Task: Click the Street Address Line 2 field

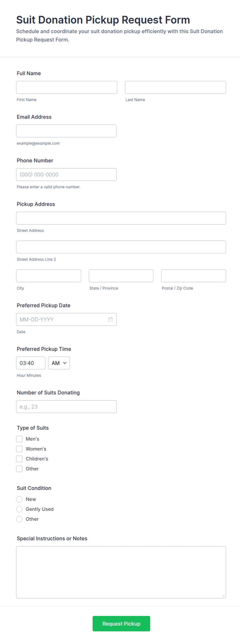Action: point(121,247)
